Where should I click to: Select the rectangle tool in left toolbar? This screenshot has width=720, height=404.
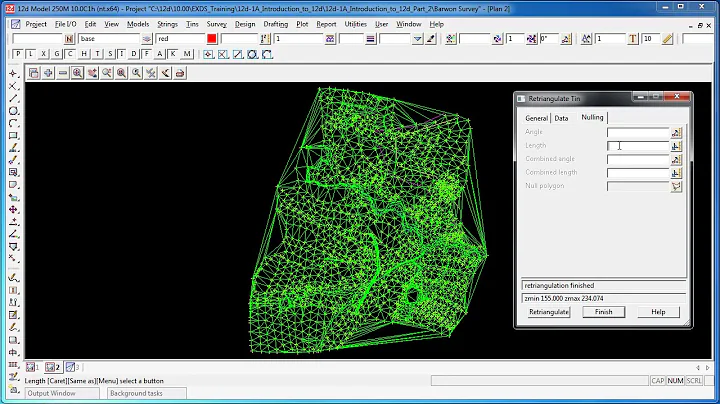[13, 136]
